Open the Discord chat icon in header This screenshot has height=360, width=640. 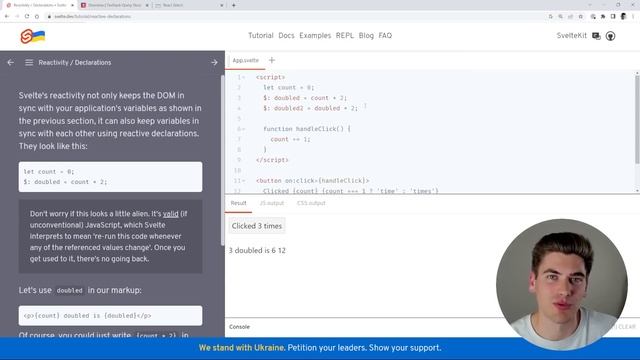click(596, 36)
